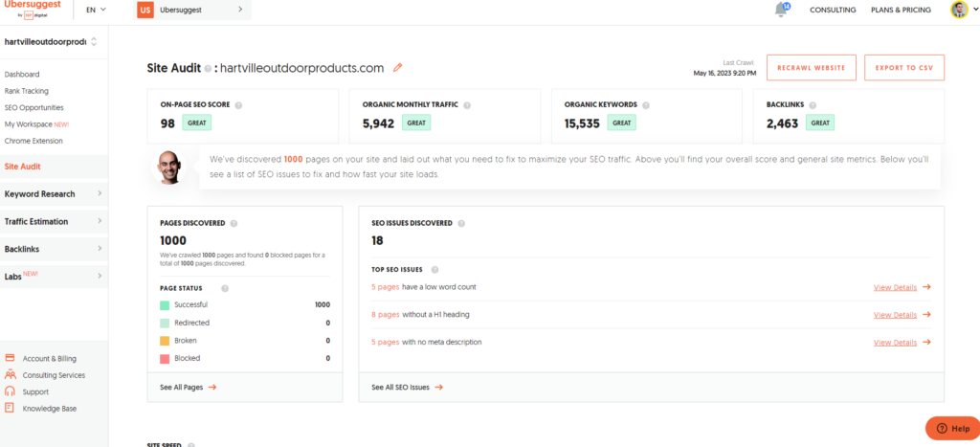Click the Account & Billing card icon

[10, 358]
